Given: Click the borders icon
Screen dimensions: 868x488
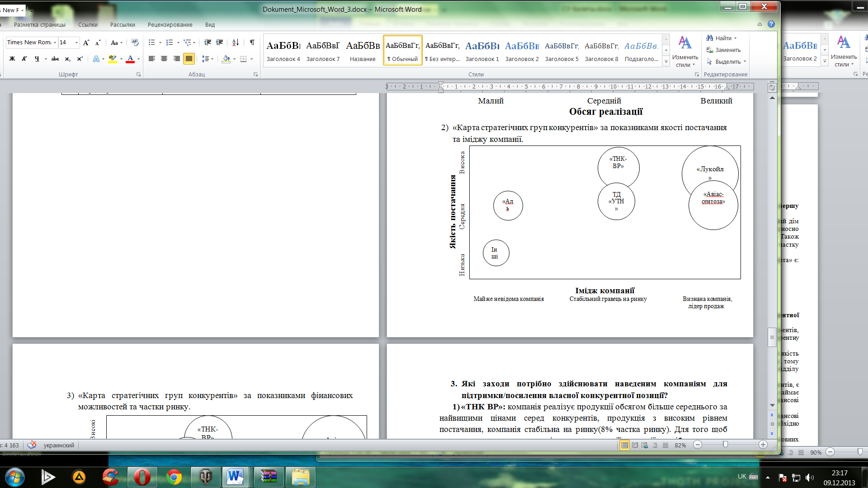Looking at the screenshot, I should (244, 59).
